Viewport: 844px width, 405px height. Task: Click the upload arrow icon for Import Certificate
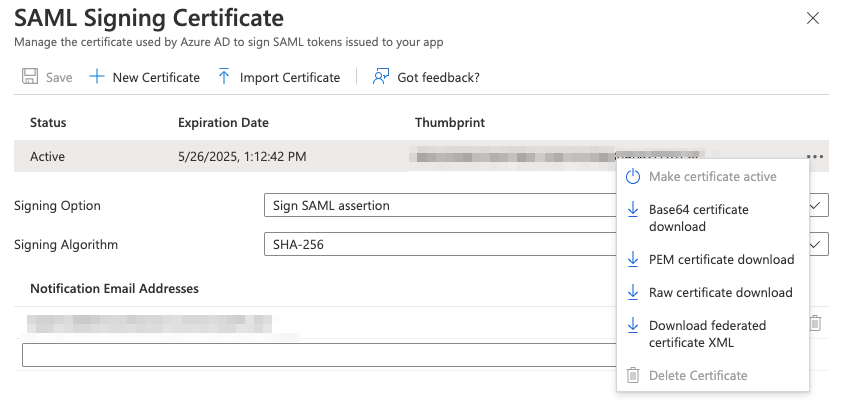(x=224, y=76)
